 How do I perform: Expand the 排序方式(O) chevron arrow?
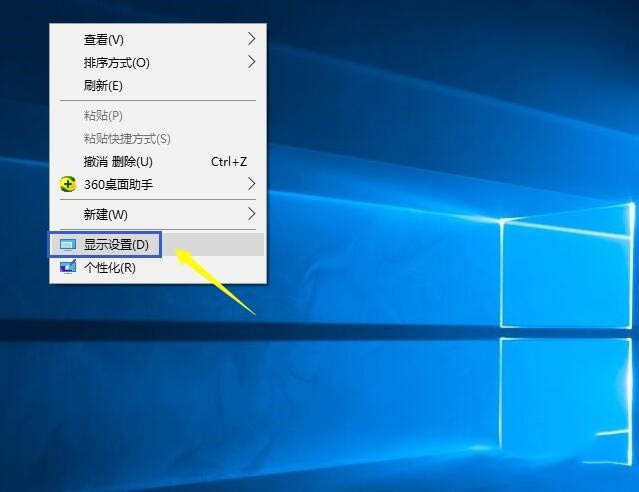(x=251, y=62)
